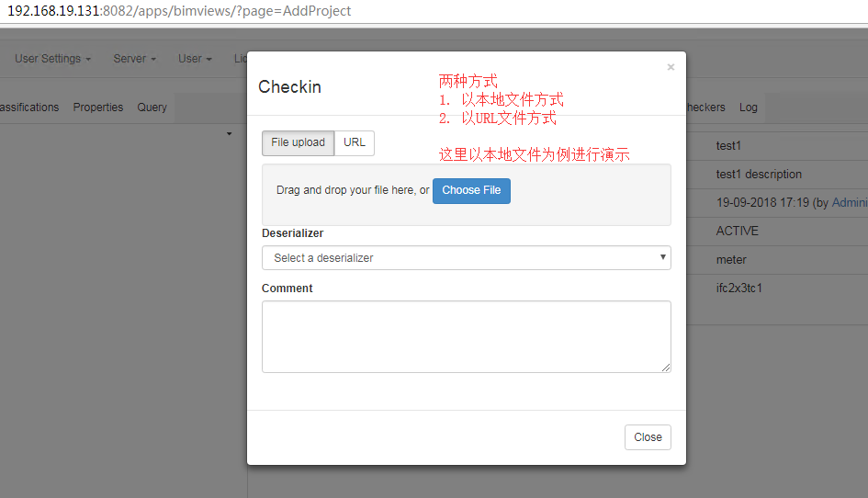Image resolution: width=868 pixels, height=498 pixels.
Task: Select the Properties tab
Action: (x=98, y=108)
